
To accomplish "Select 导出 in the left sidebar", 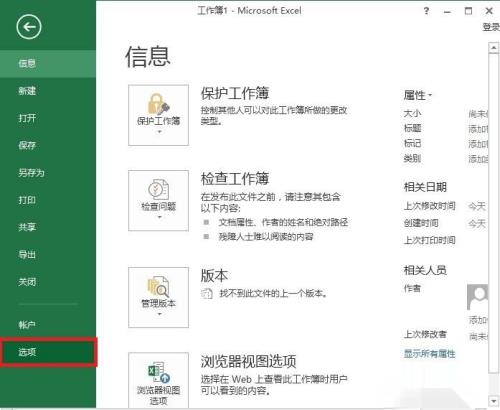I will pos(48,255).
